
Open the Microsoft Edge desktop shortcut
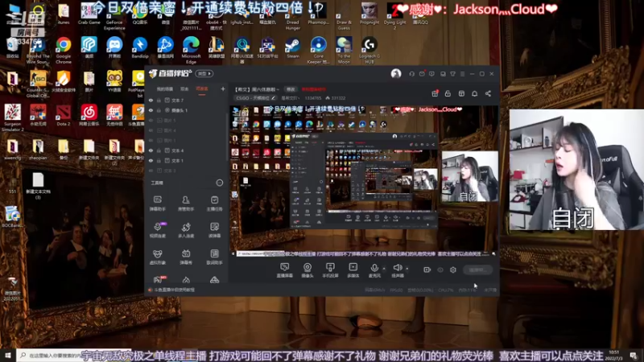pyautogui.click(x=191, y=50)
